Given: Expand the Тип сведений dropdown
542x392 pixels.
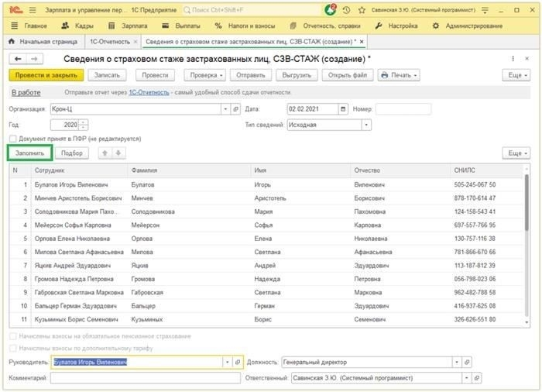Looking at the screenshot, I should pyautogui.click(x=366, y=125).
